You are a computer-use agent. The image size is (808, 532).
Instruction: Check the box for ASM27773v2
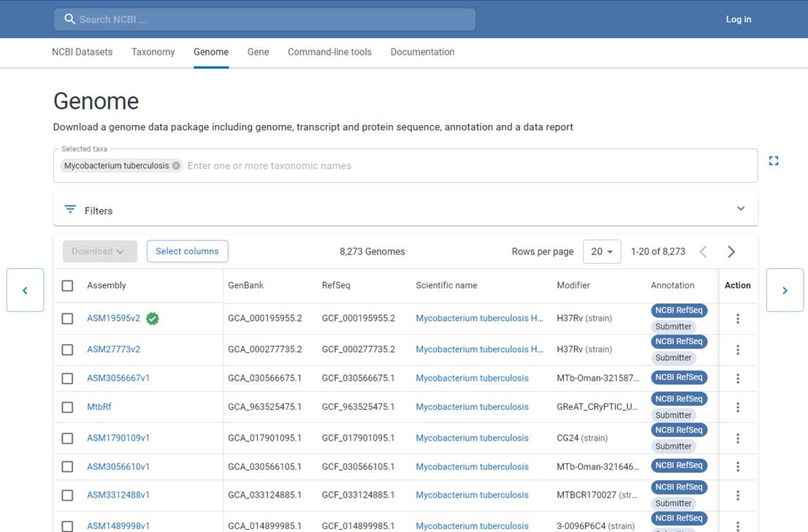pyautogui.click(x=67, y=349)
